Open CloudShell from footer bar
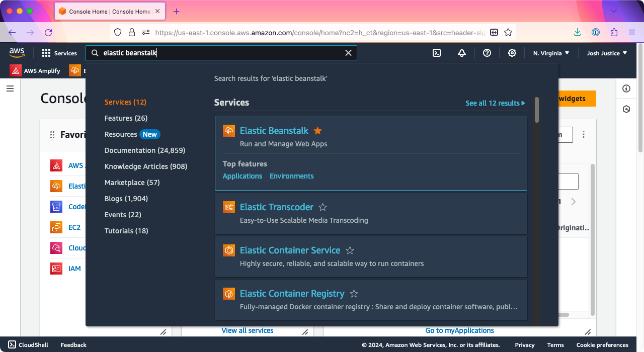The image size is (644, 352). coord(28,345)
